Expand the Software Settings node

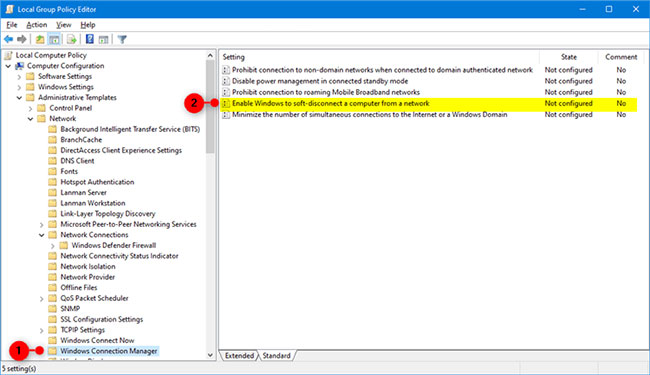[x=19, y=77]
